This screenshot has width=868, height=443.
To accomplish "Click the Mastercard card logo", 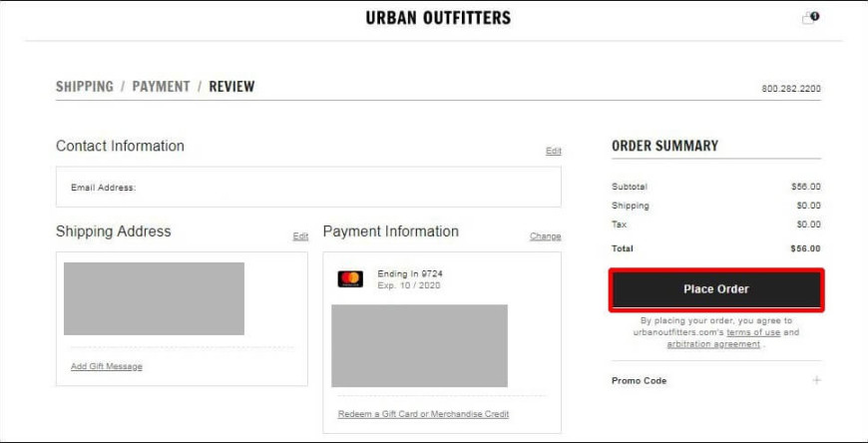I will 350,278.
